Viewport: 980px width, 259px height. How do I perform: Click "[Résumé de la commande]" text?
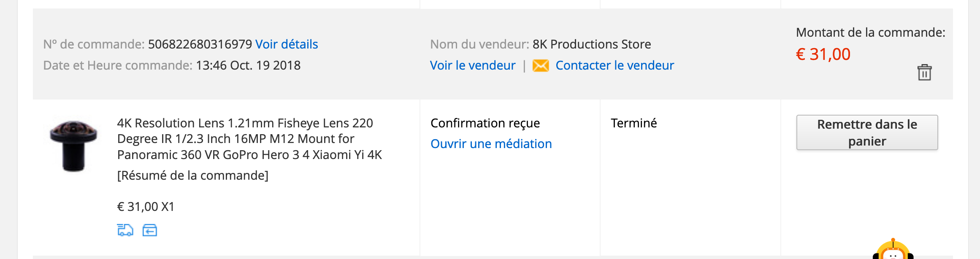(x=192, y=175)
